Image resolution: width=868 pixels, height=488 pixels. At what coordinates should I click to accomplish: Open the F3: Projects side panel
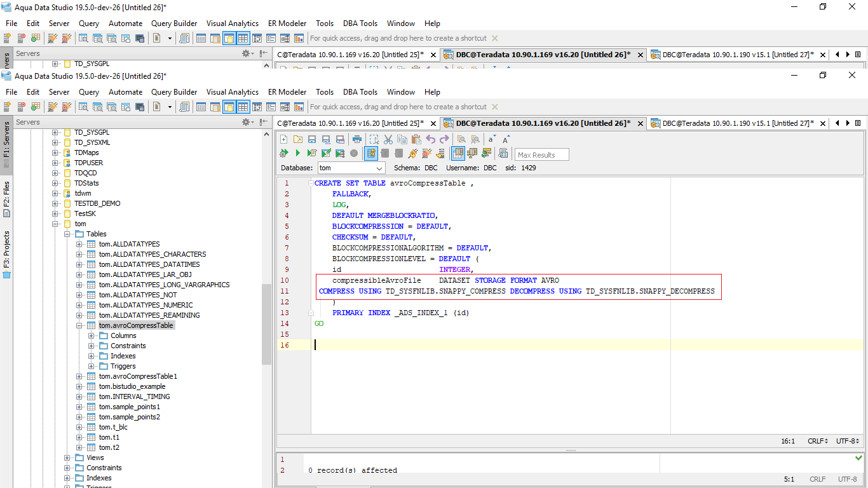[x=7, y=254]
